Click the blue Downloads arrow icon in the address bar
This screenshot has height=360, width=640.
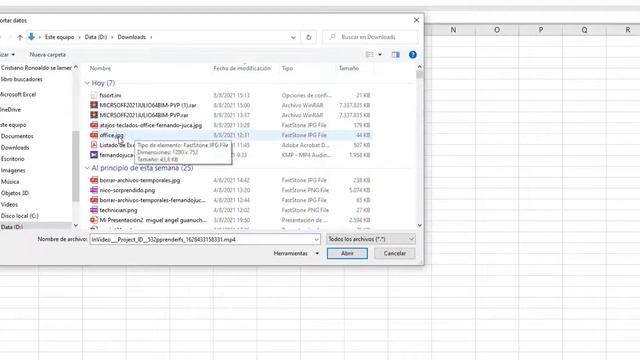[31, 37]
